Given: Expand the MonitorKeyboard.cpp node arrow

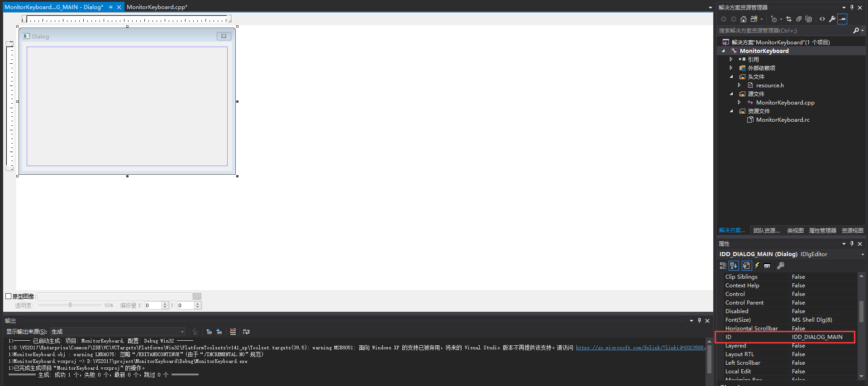Looking at the screenshot, I should point(739,102).
